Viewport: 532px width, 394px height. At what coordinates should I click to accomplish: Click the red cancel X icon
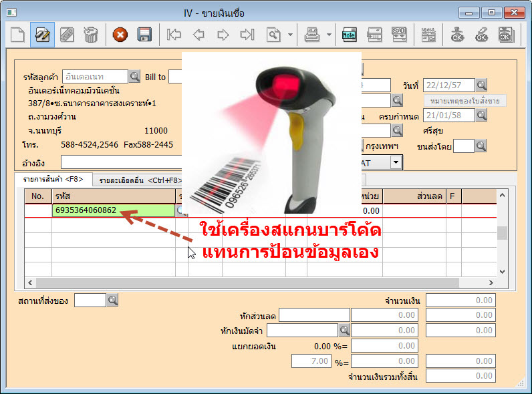tap(120, 35)
